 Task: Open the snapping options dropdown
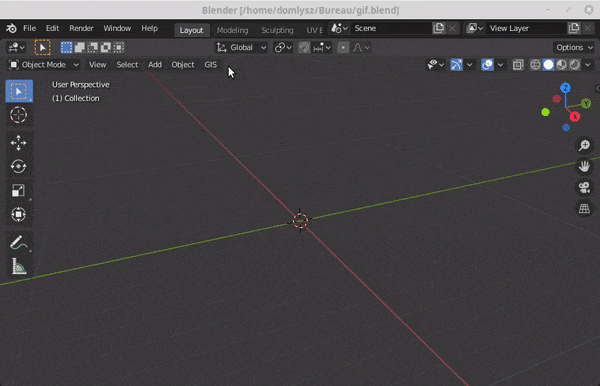point(321,47)
